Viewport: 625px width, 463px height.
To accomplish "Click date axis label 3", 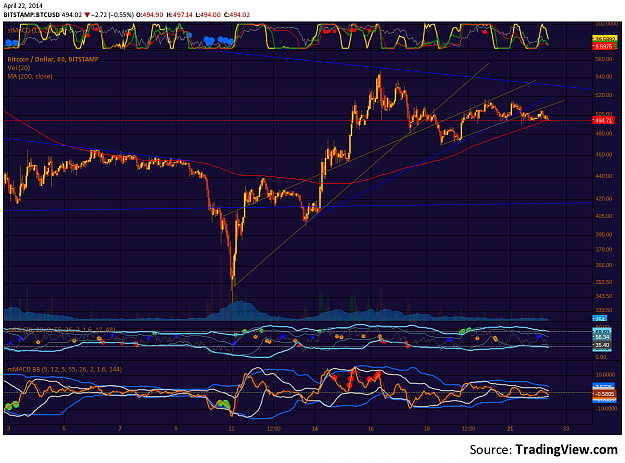I will pos(8,429).
